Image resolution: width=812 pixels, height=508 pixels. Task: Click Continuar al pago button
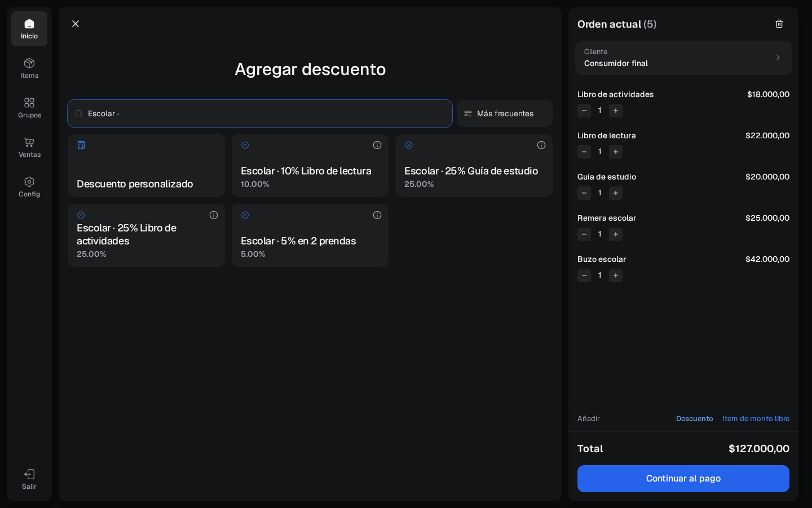pos(683,479)
